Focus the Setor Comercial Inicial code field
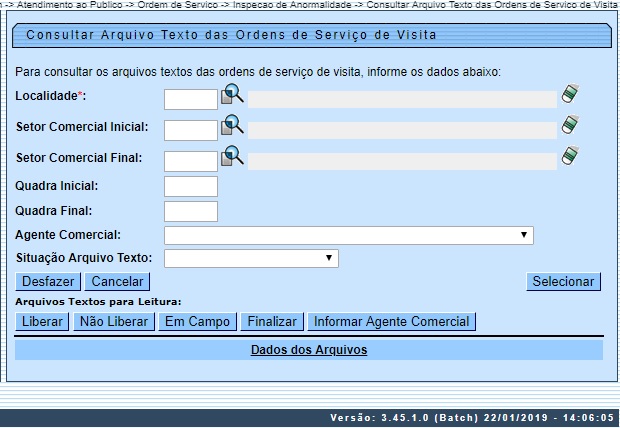620x428 pixels. (x=190, y=130)
